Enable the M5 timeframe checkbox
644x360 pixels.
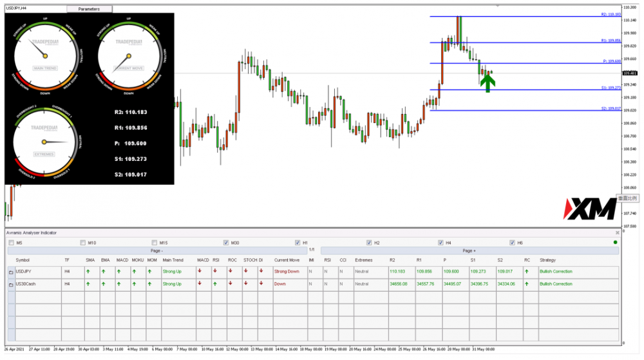pyautogui.click(x=12, y=243)
